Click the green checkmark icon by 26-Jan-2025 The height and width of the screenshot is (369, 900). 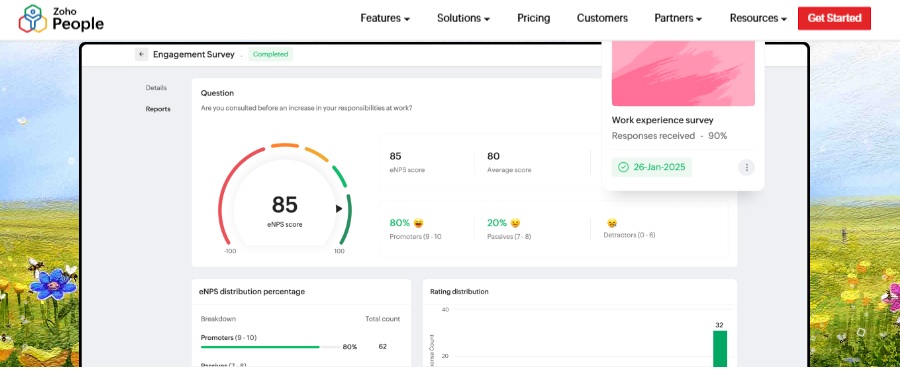point(623,168)
